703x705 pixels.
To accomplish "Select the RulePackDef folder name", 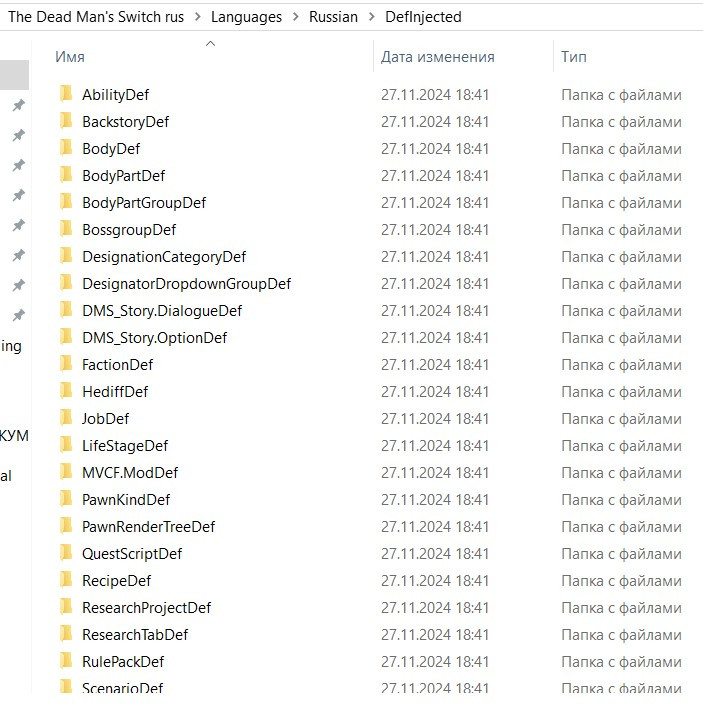I will click(123, 661).
